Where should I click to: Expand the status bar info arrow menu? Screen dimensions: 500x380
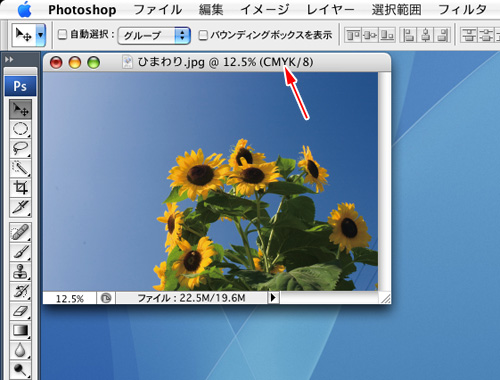tap(273, 297)
